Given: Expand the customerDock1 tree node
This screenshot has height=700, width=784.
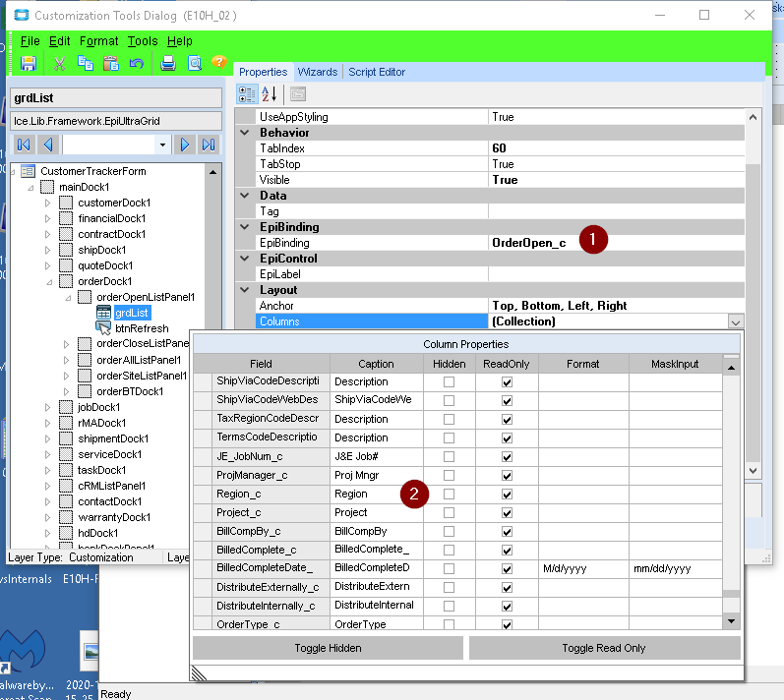Looking at the screenshot, I should [47, 203].
